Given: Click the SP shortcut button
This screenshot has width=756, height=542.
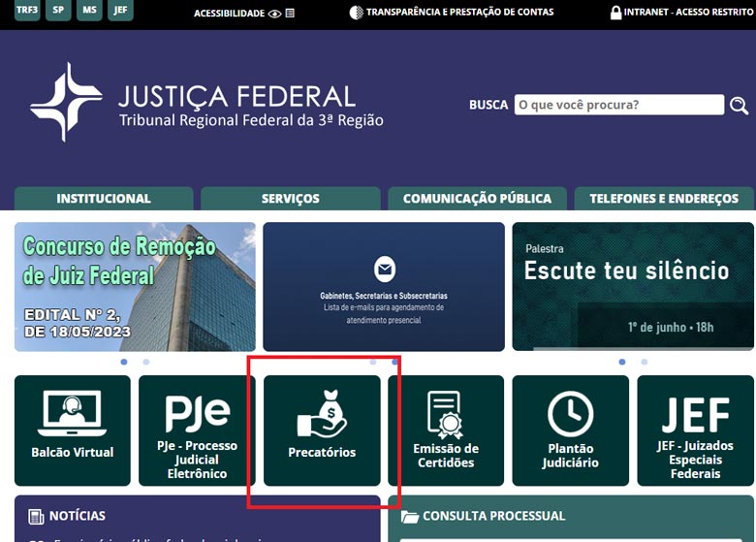Looking at the screenshot, I should point(58,10).
